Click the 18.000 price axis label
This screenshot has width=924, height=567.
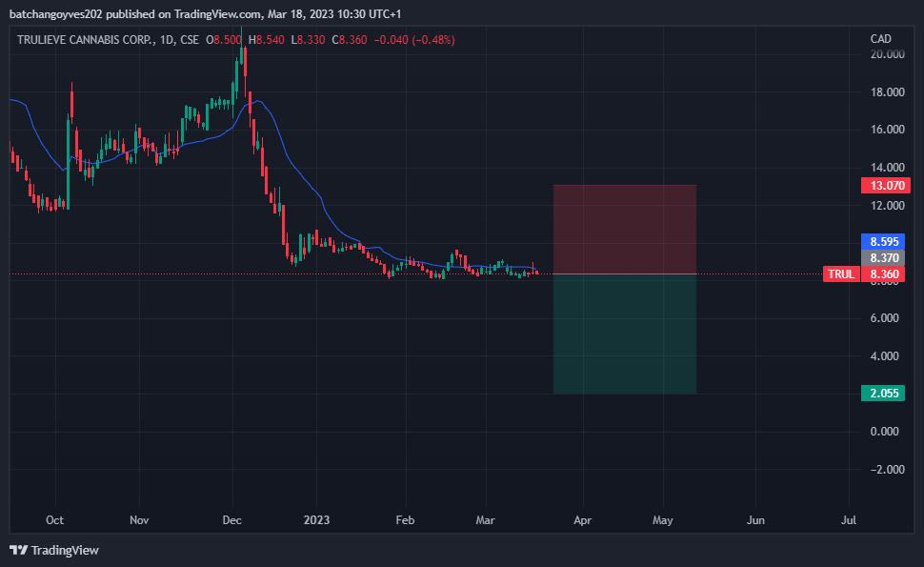887,91
